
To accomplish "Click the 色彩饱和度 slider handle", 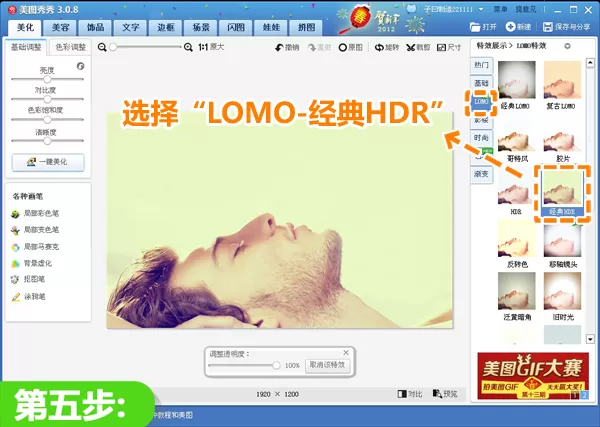I will click(x=47, y=119).
